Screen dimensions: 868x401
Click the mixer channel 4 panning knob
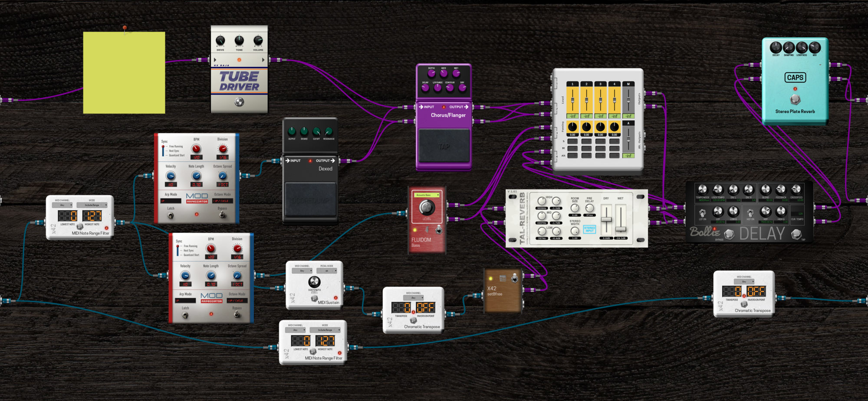point(614,127)
